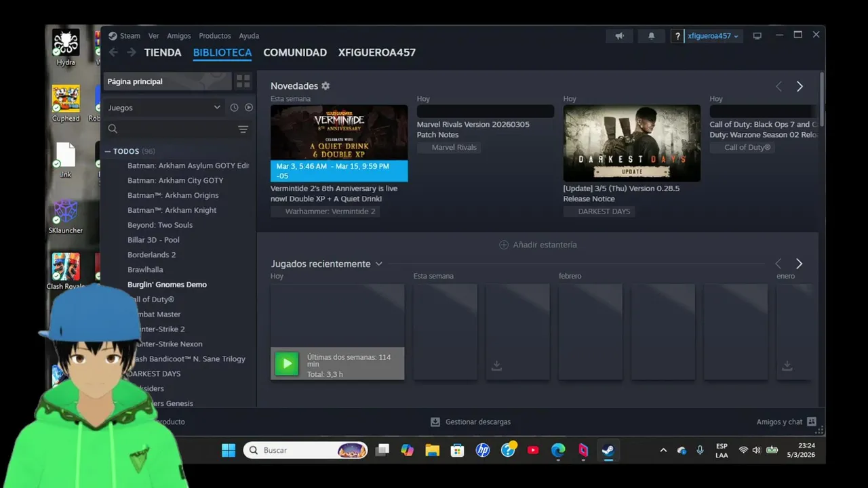
Task: Switch to Big Picture mode icon
Action: pos(757,36)
